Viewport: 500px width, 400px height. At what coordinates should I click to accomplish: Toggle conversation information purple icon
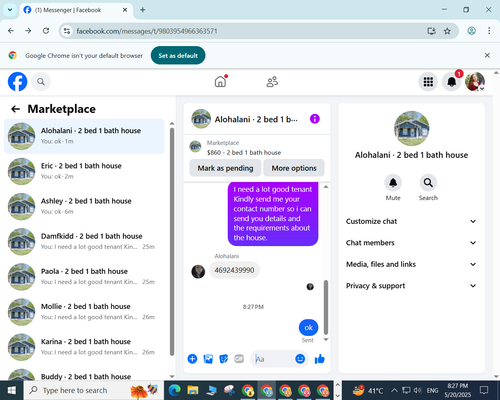pos(315,119)
